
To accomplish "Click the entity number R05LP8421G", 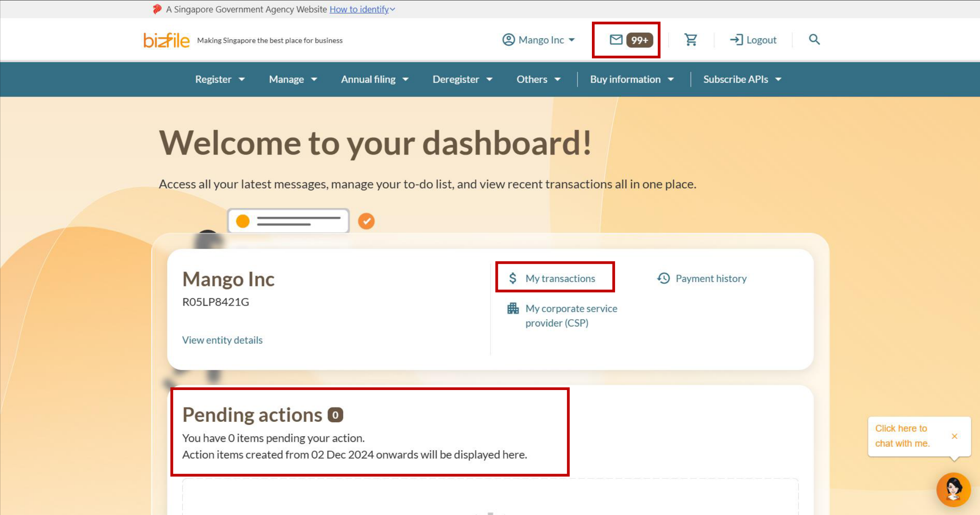I will tap(216, 302).
